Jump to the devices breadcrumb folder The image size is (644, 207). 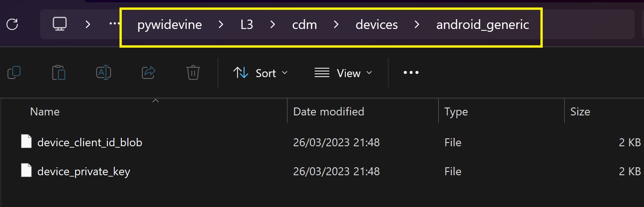click(x=377, y=25)
